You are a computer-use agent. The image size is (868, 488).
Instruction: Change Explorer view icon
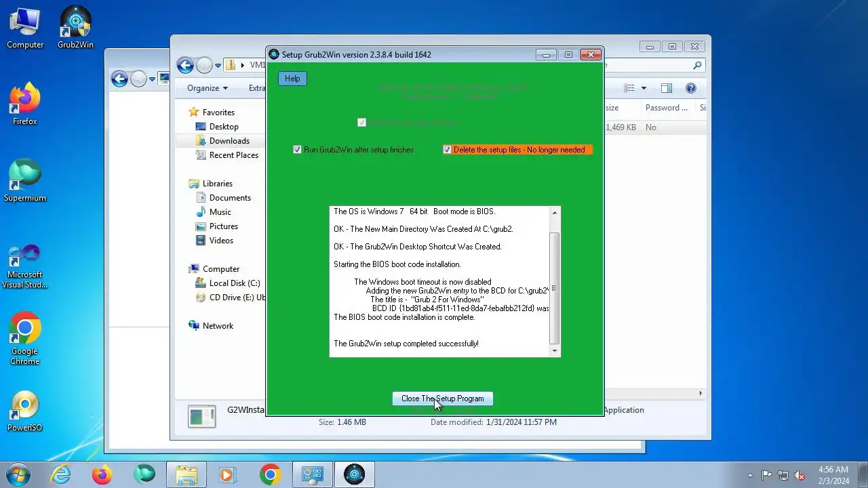tap(629, 88)
